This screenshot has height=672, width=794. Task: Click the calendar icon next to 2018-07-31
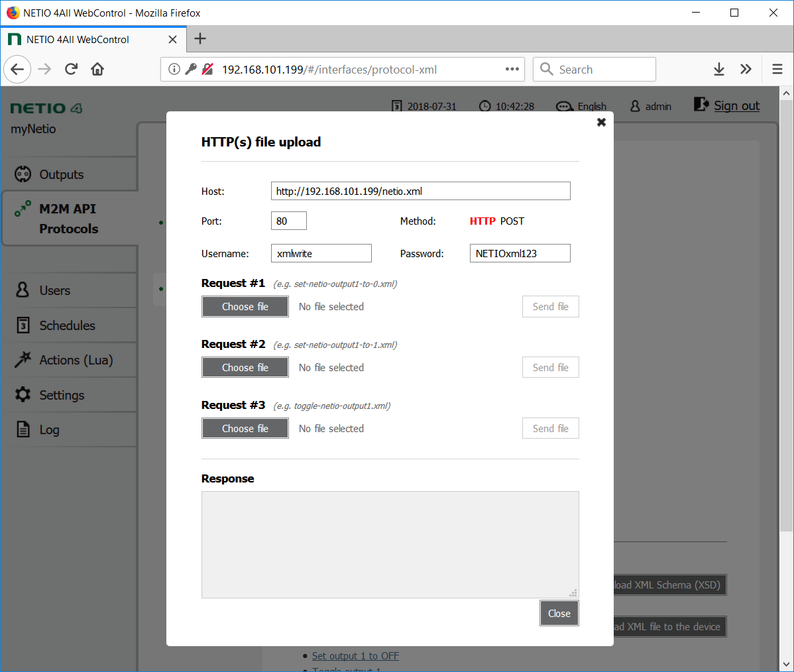click(x=397, y=106)
